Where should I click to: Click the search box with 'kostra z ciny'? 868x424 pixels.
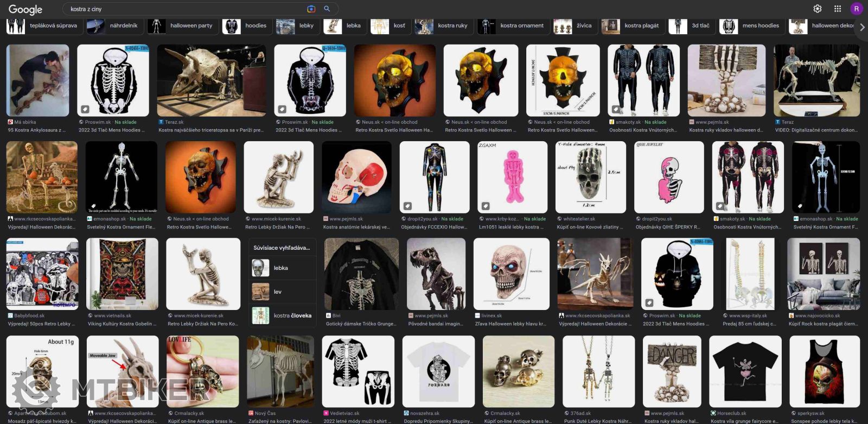[184, 9]
